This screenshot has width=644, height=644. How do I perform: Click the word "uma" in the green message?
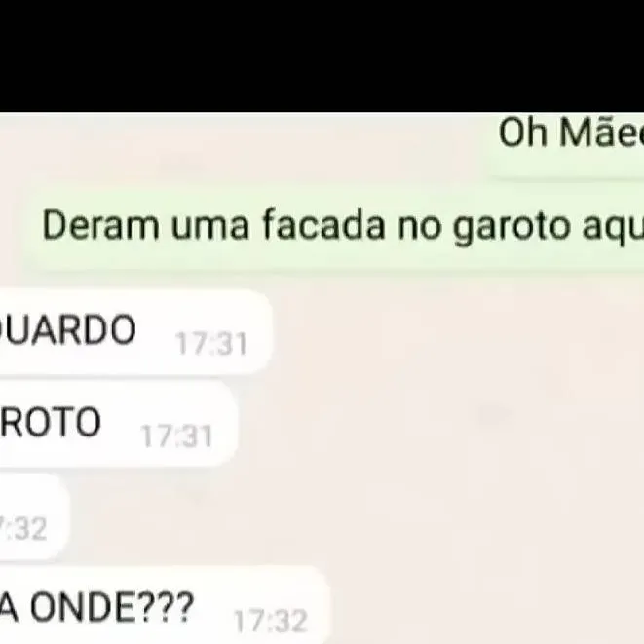coord(210,228)
